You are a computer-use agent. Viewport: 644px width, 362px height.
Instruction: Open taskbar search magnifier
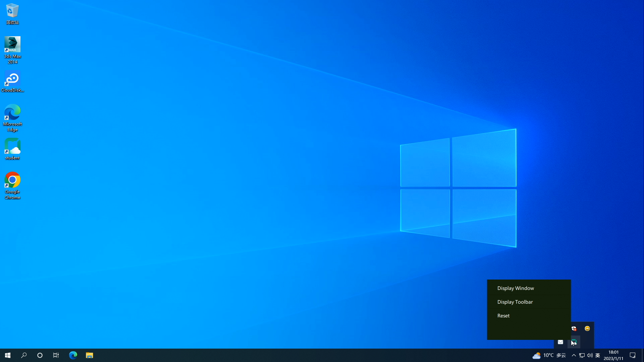24,355
